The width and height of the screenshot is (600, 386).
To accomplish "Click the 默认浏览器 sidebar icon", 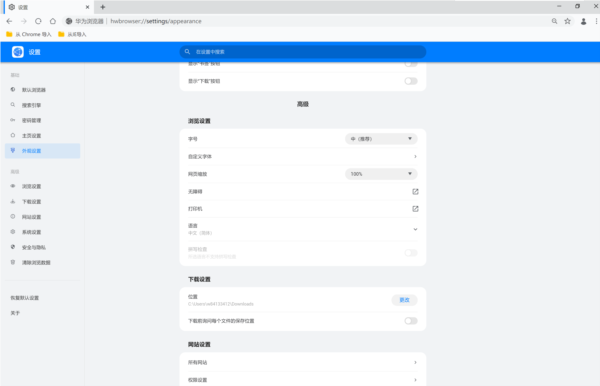I will [x=13, y=90].
